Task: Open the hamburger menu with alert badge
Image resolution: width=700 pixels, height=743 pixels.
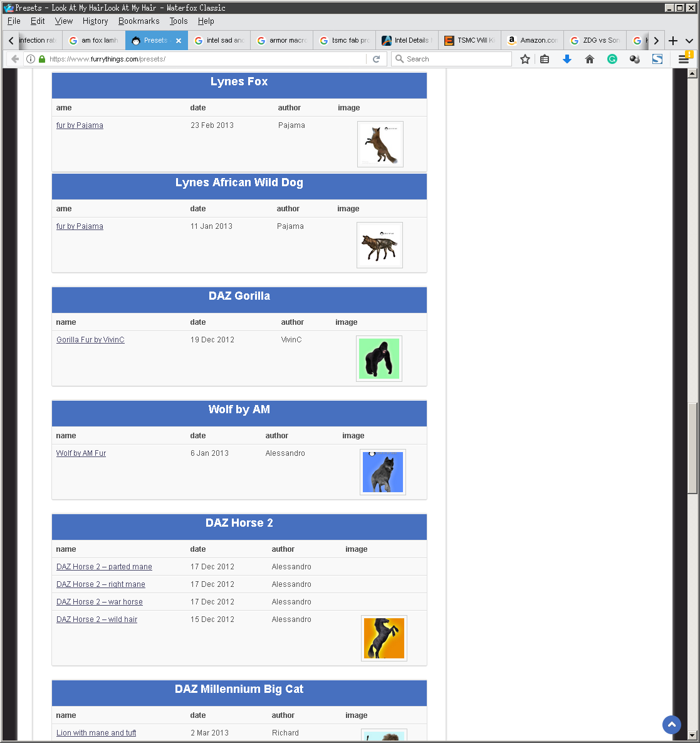Action: click(684, 58)
